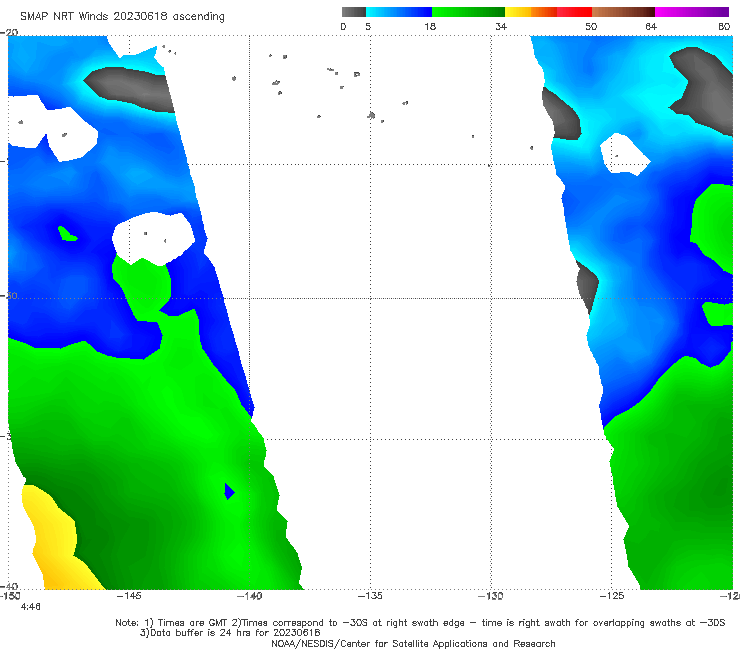This screenshot has width=740, height=650.
Task: Click the '34' label under the color bar
Action: (x=501, y=26)
